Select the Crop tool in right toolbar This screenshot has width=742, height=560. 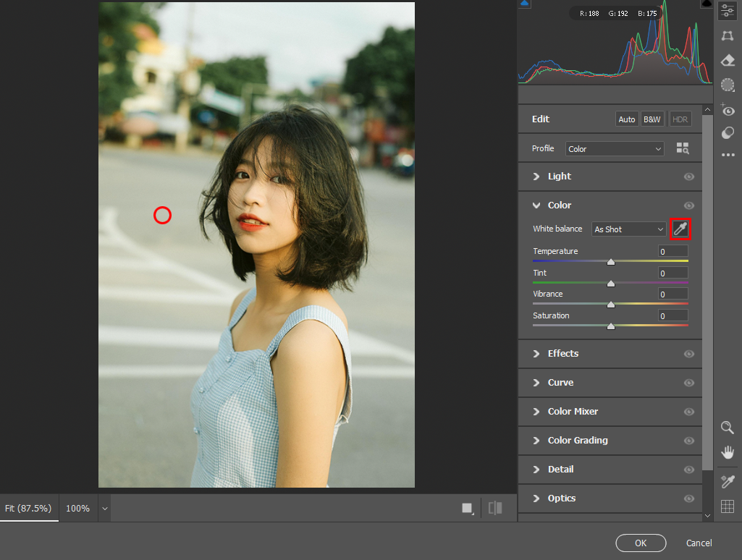pyautogui.click(x=728, y=35)
